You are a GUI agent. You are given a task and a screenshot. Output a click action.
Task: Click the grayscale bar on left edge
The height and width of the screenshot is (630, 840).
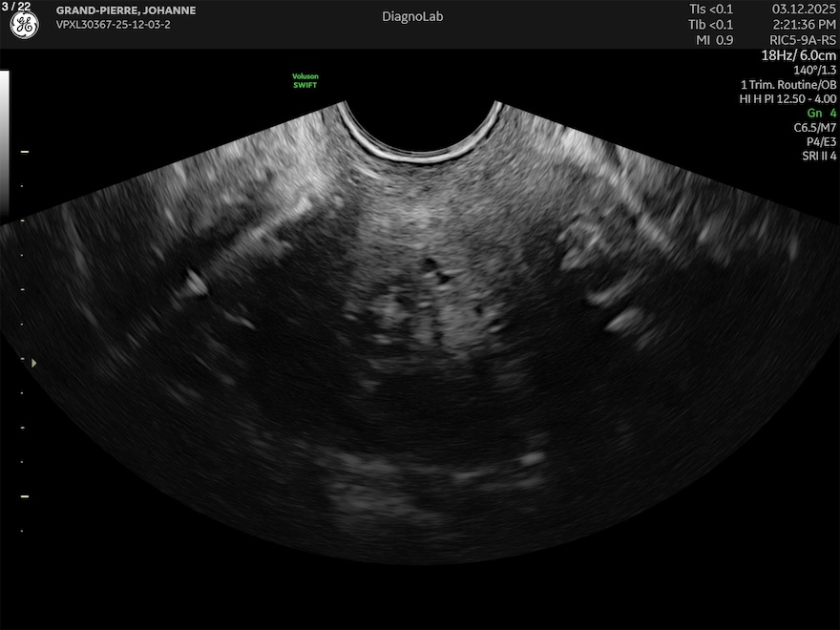4,143
